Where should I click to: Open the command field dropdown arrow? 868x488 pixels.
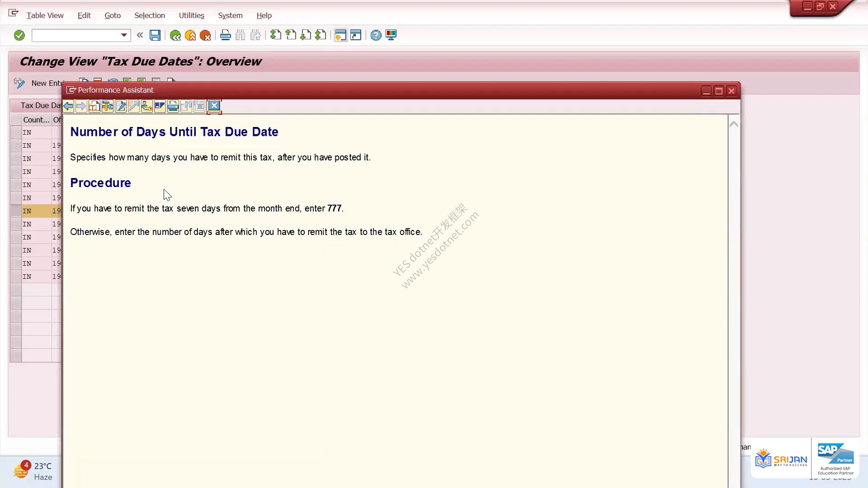[123, 35]
